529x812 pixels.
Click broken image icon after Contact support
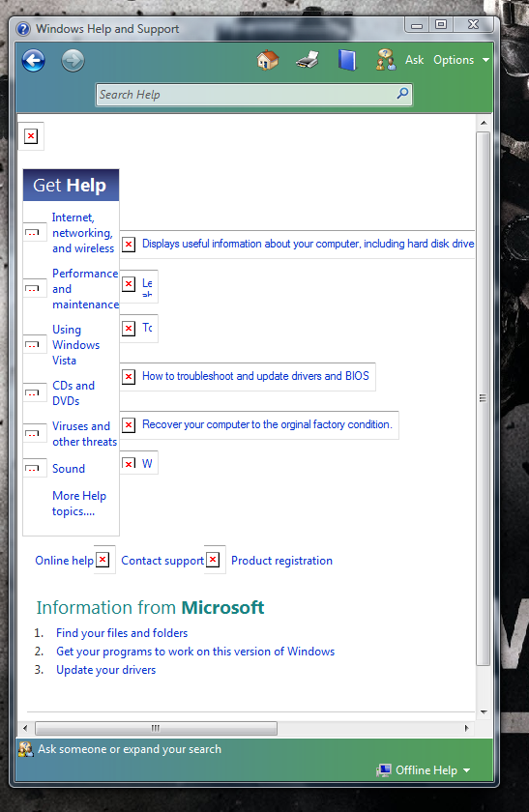pos(213,560)
